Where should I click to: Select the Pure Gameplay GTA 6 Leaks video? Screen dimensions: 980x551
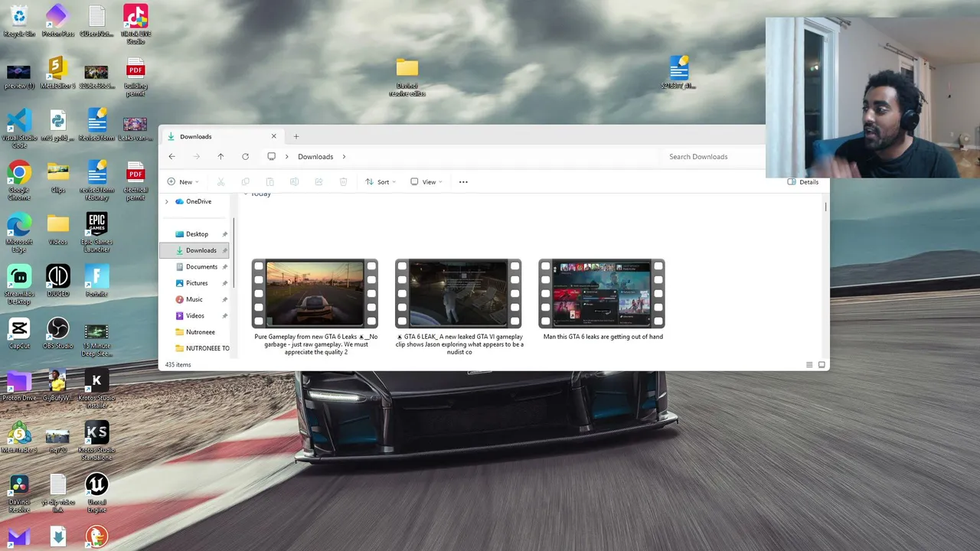[315, 307]
